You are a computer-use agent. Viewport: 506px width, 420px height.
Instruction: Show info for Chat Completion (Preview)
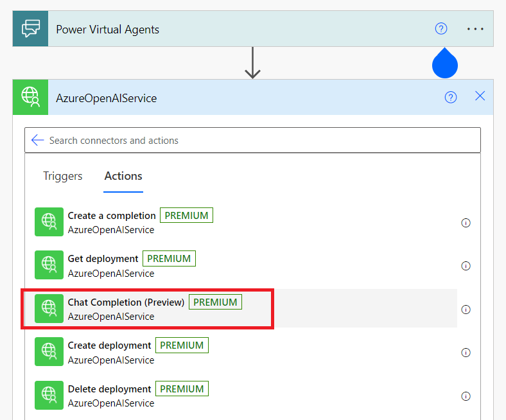click(466, 310)
